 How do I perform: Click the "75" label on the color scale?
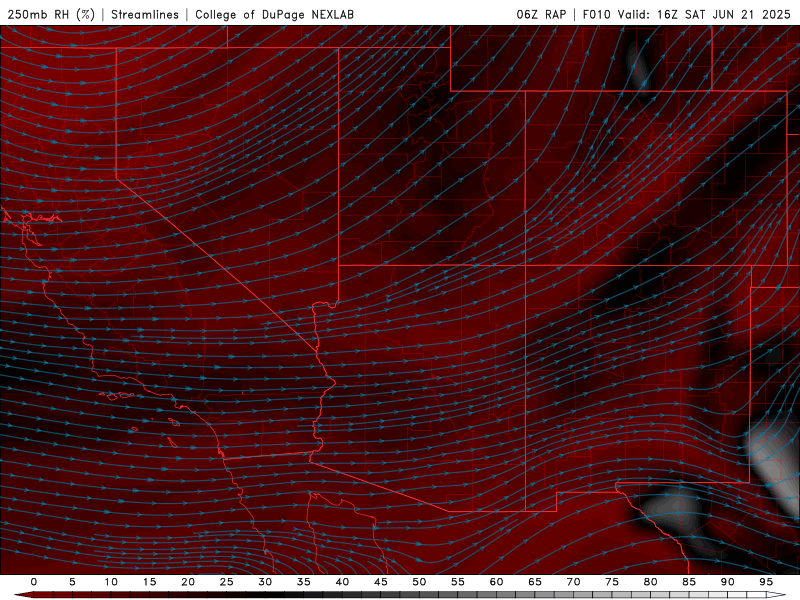[612, 582]
